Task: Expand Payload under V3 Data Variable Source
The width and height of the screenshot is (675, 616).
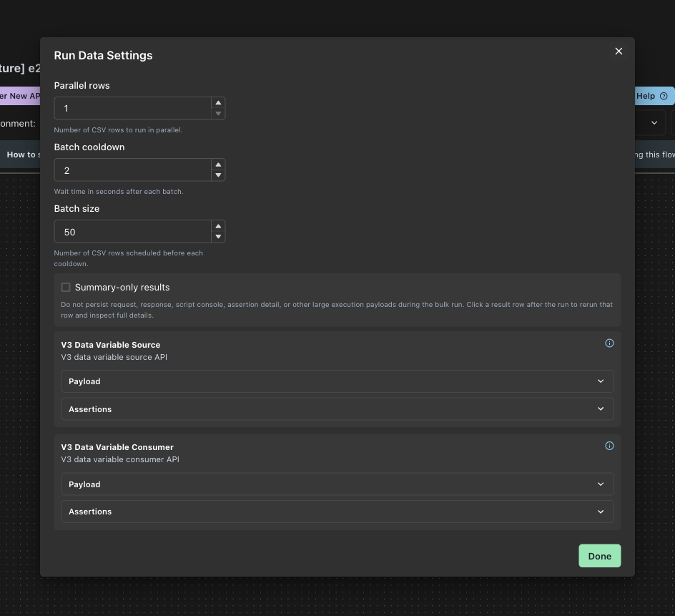Action: 337,381
